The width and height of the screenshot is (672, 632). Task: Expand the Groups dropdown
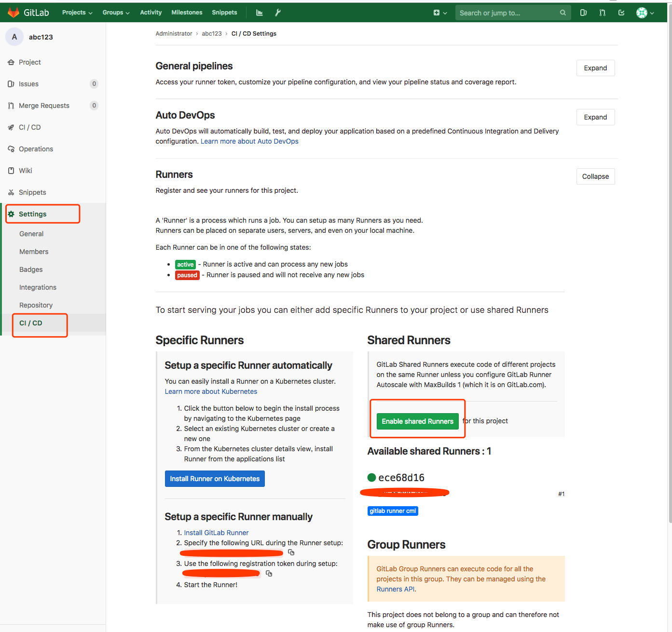pyautogui.click(x=115, y=12)
